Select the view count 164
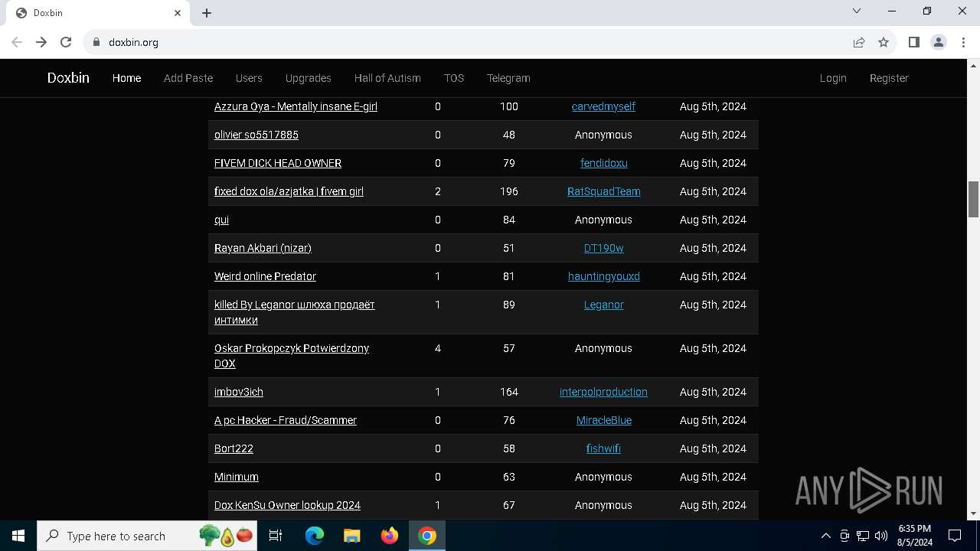Image resolution: width=980 pixels, height=551 pixels. click(509, 392)
